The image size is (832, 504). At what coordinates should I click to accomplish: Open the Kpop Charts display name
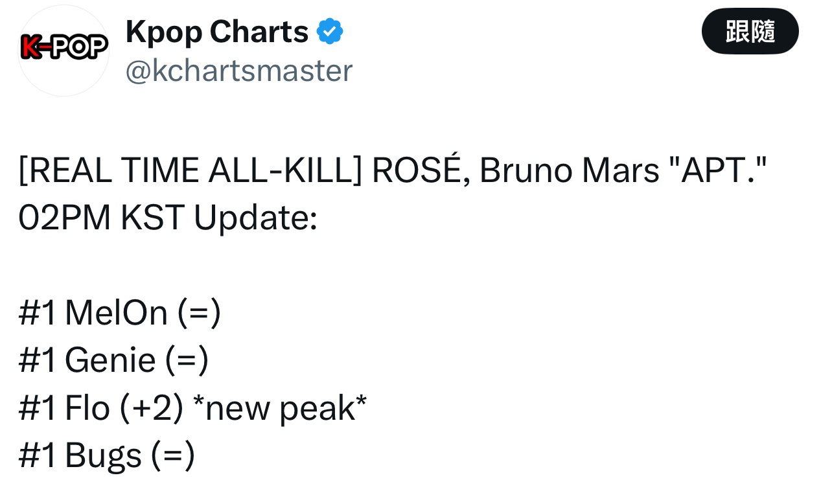point(216,32)
